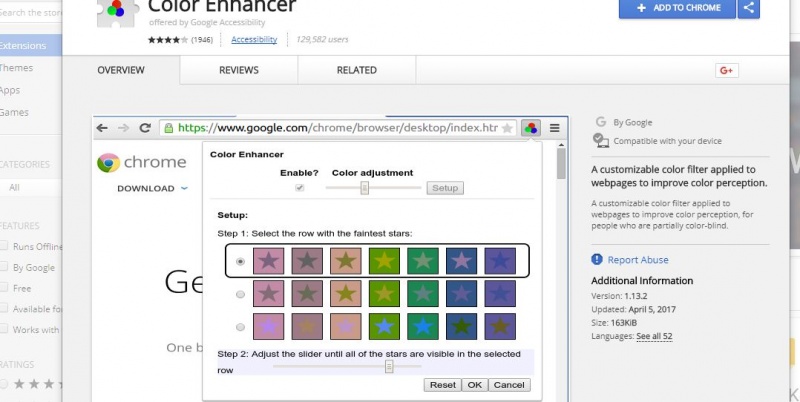Image resolution: width=800 pixels, height=402 pixels.
Task: Click the popup vertical scrollbar thumb
Action: (561, 164)
